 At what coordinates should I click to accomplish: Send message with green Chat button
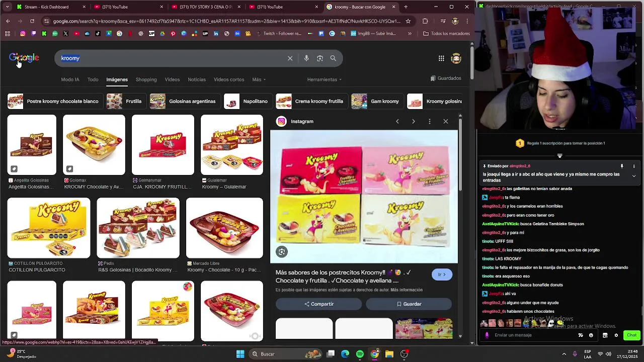point(631,335)
